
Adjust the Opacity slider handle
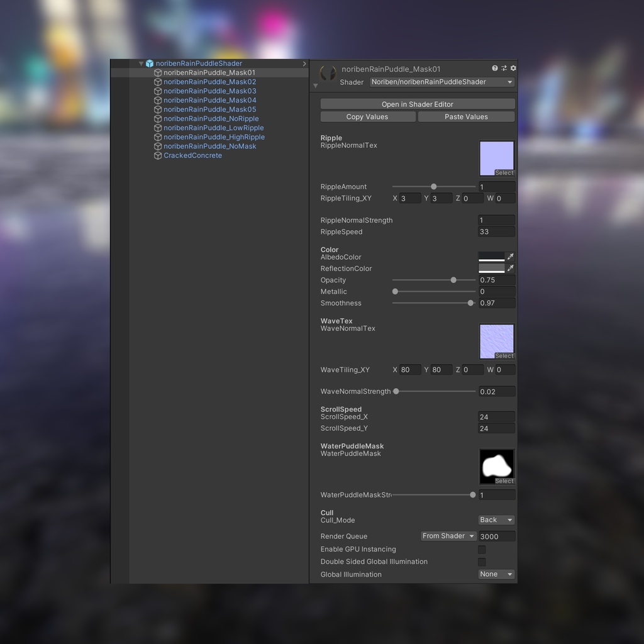[x=453, y=280]
